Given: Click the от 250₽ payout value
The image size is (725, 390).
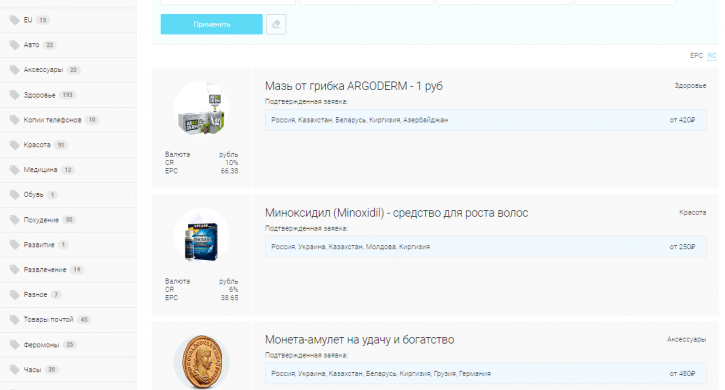Looking at the screenshot, I should coord(682,247).
